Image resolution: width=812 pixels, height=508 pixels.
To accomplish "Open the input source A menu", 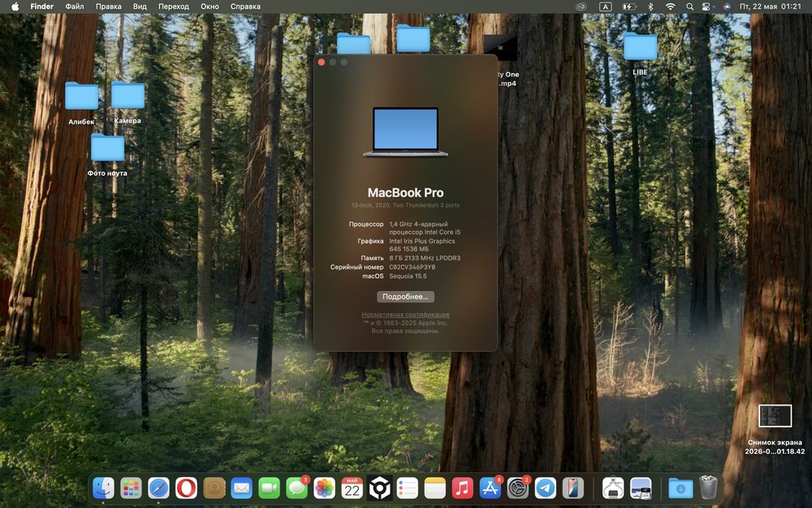I will pyautogui.click(x=605, y=7).
